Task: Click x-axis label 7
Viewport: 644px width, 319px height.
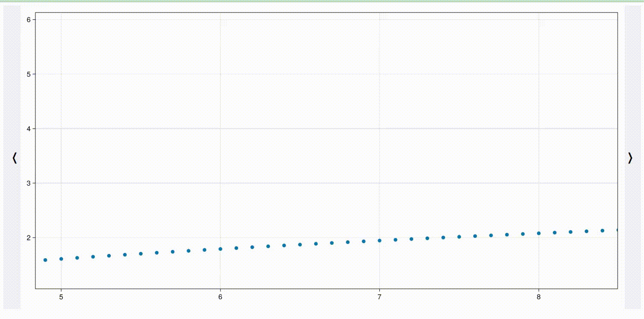Action: click(379, 297)
